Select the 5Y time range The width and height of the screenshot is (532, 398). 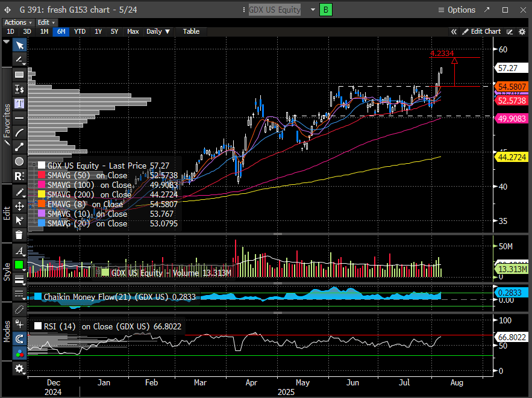click(x=114, y=31)
